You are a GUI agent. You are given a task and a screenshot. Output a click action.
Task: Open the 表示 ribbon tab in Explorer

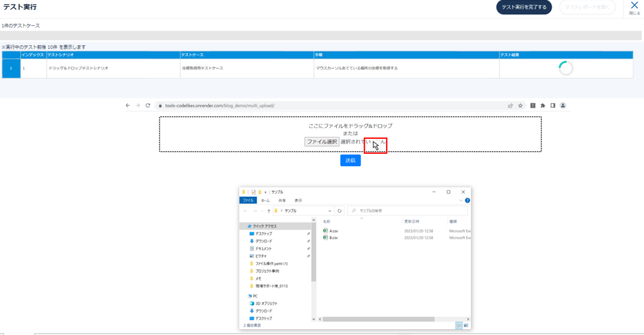point(298,200)
